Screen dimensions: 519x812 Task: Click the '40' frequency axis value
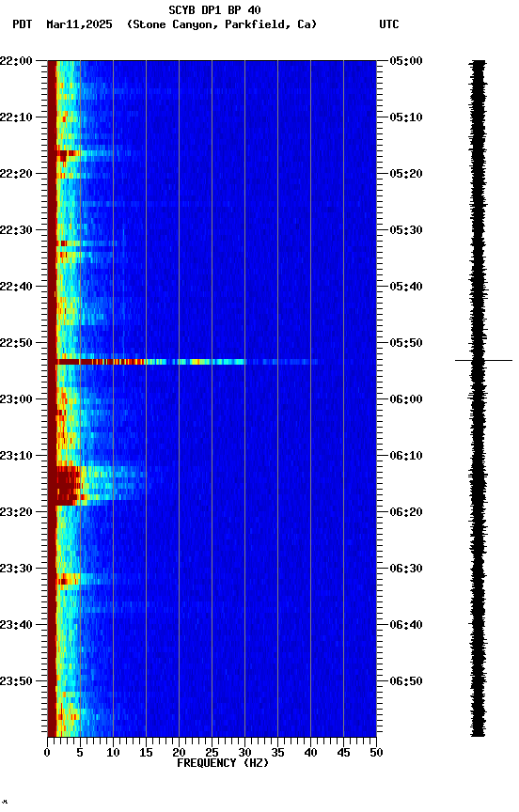pyautogui.click(x=311, y=753)
